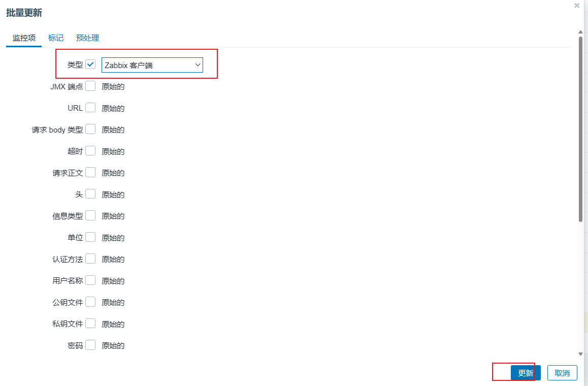Image resolution: width=588 pixels, height=386 pixels.
Task: Click the 信息类型 label
Action: [68, 216]
